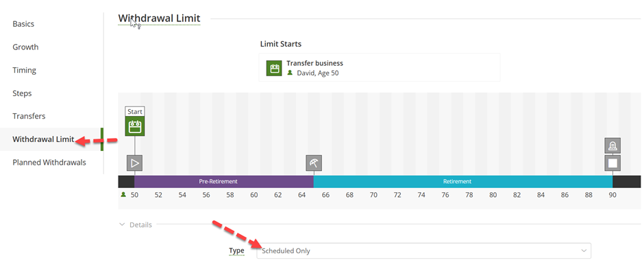
Task: Open the Type dropdown showing Scheduled Only
Action: pos(424,251)
